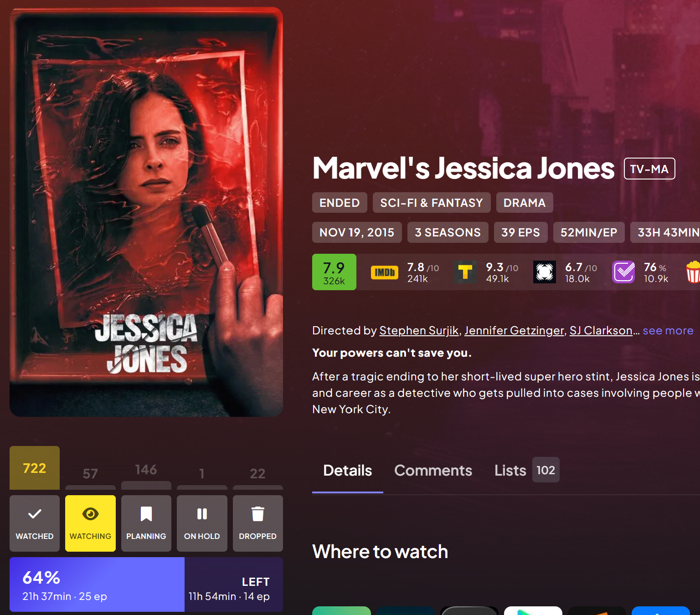700x615 pixels.
Task: Click the 722 watched count bar
Action: [x=35, y=468]
